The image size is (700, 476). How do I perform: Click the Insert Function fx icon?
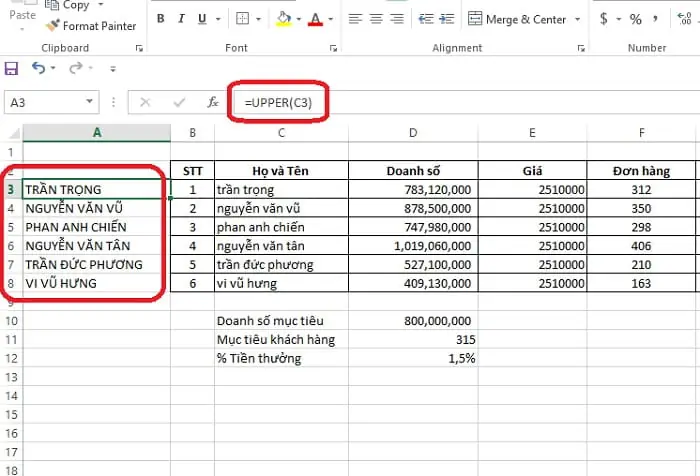click(x=212, y=102)
